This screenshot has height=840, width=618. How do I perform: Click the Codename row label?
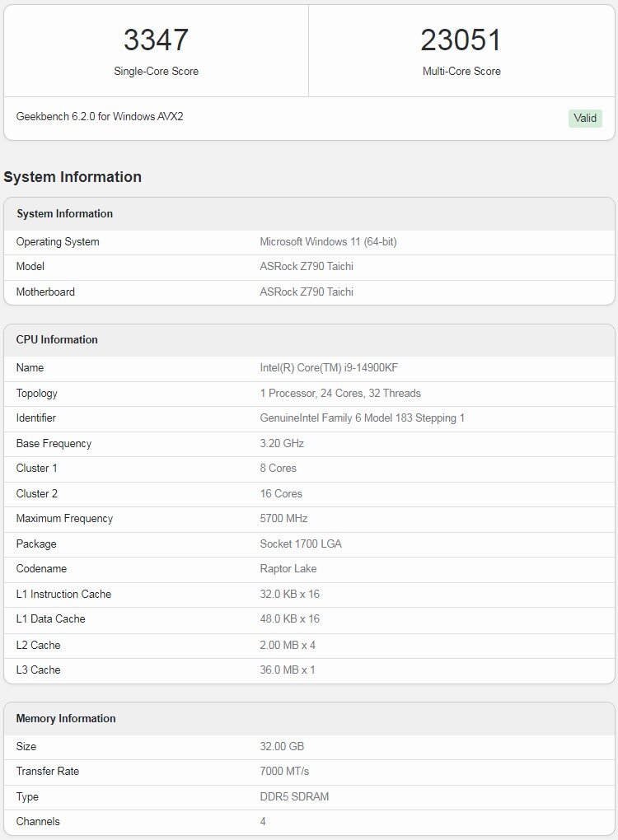pyautogui.click(x=41, y=569)
